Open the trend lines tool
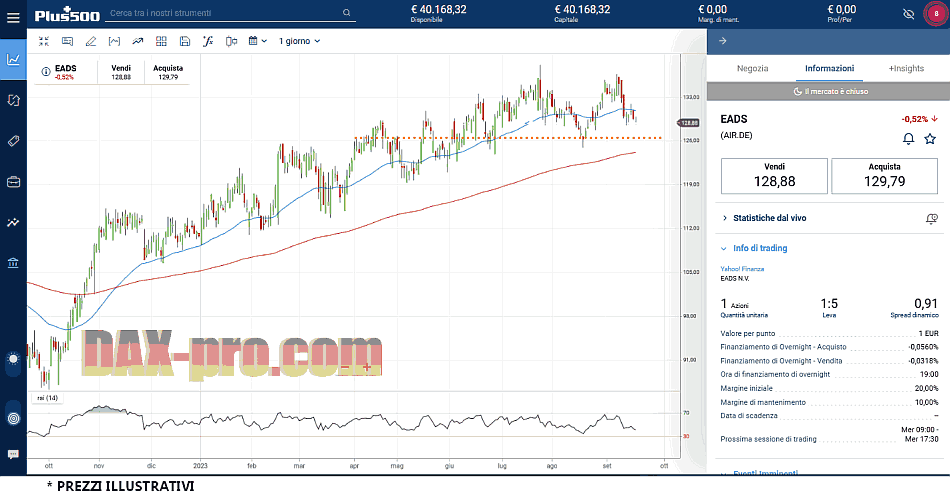 (138, 41)
